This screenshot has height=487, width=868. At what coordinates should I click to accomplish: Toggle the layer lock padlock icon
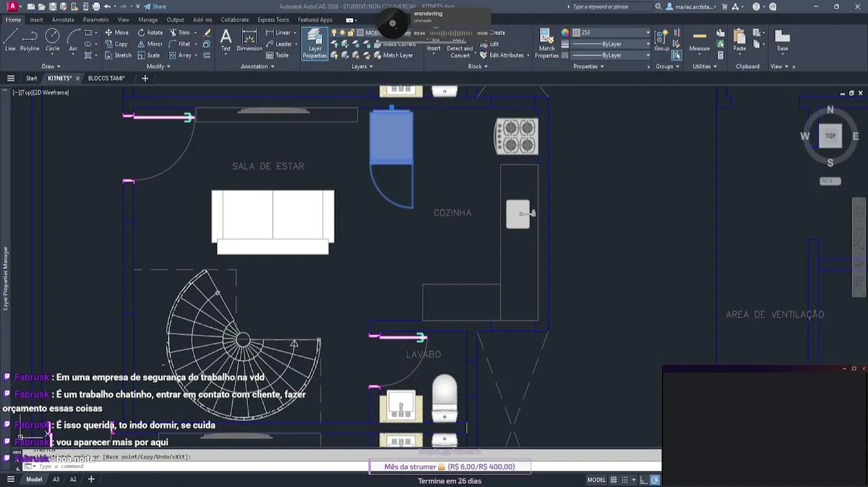pyautogui.click(x=351, y=32)
